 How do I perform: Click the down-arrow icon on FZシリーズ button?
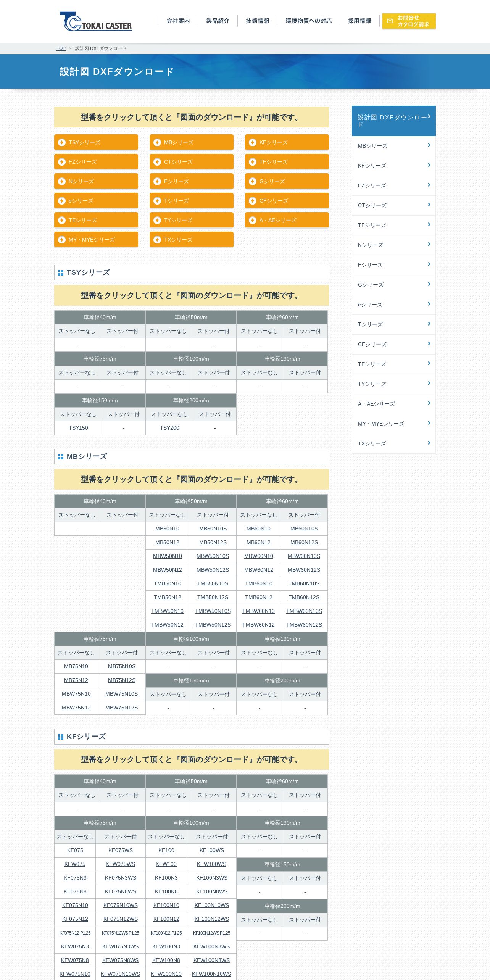pyautogui.click(x=62, y=162)
